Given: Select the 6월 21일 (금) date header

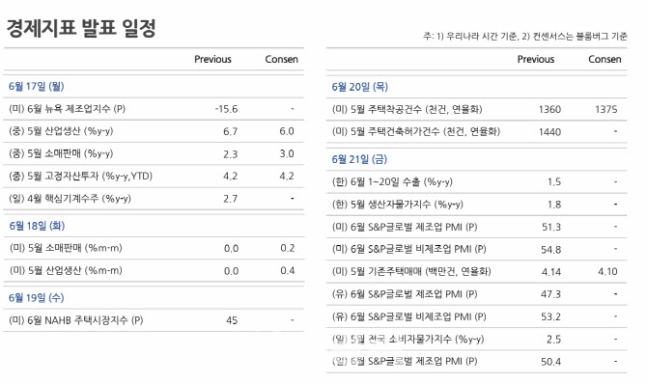Looking at the screenshot, I should point(359,159).
